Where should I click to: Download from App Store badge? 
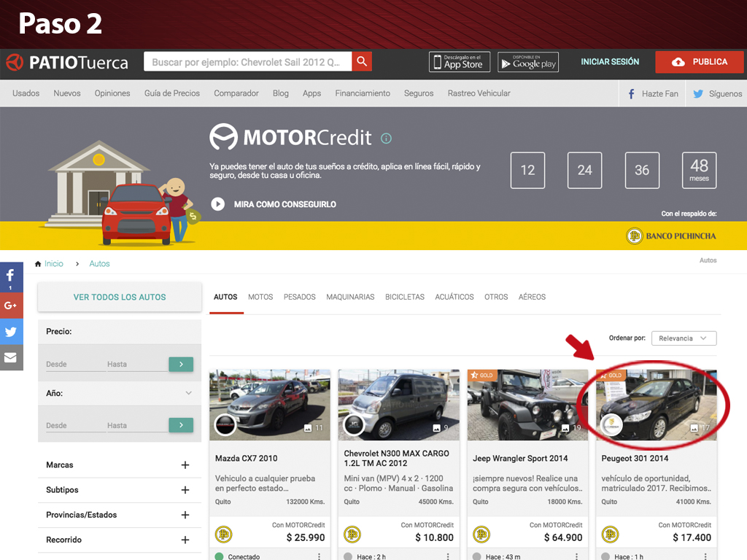point(460,62)
